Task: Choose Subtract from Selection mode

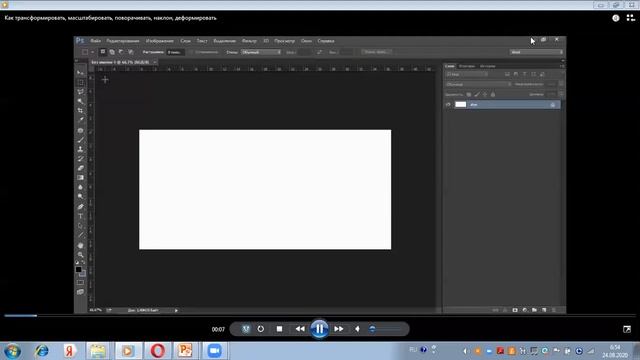Action: [x=121, y=52]
